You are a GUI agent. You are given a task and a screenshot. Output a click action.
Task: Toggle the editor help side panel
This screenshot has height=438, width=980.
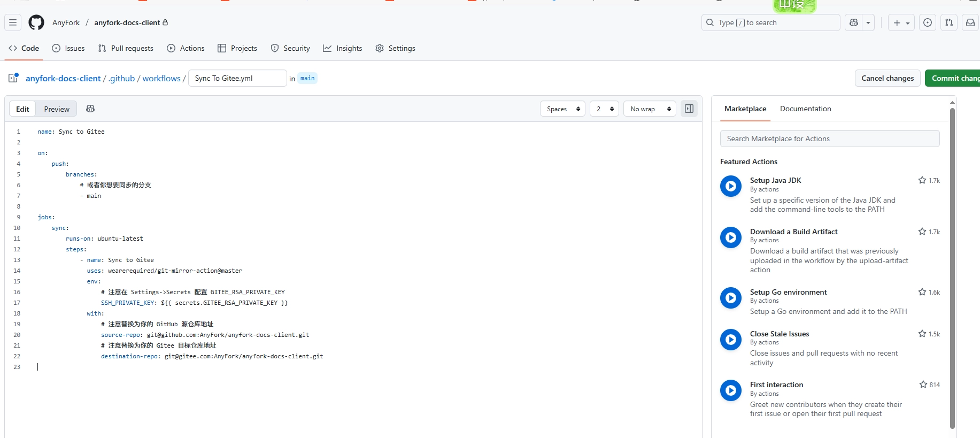tap(689, 109)
